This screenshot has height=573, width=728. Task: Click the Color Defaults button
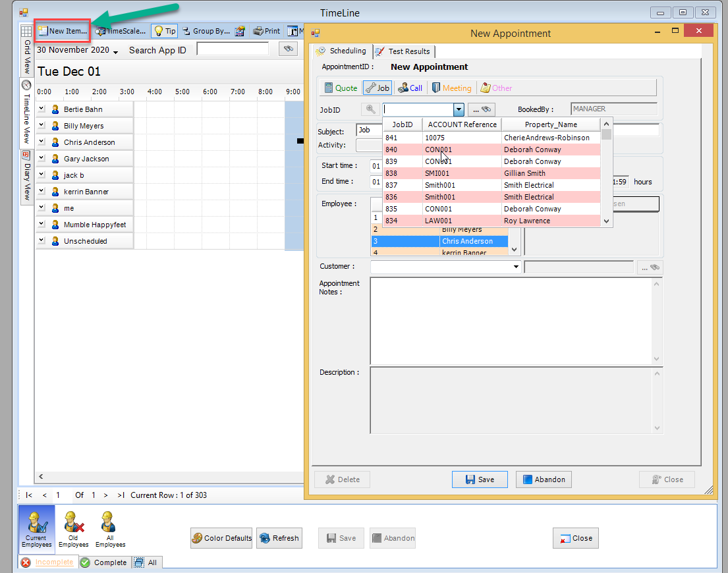[221, 537]
